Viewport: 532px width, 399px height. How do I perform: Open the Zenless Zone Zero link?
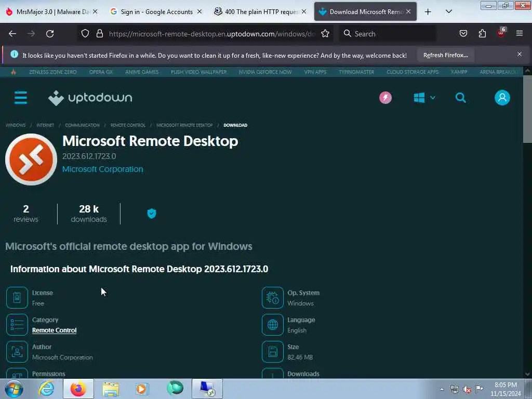(x=52, y=72)
